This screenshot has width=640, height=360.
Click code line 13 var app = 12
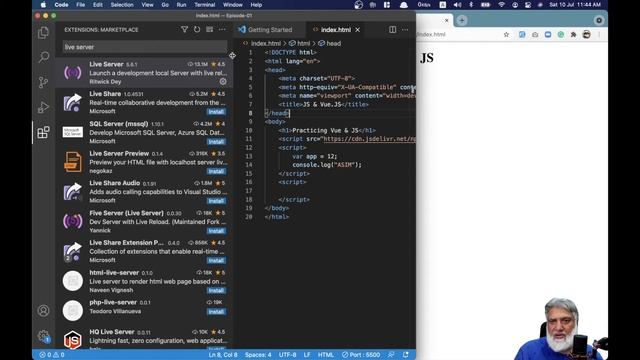314,156
